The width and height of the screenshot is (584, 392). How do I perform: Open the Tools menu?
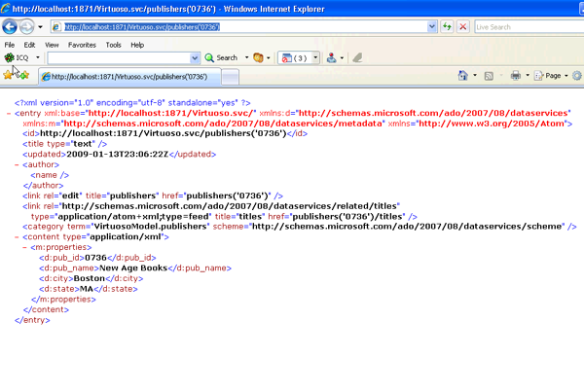click(113, 45)
